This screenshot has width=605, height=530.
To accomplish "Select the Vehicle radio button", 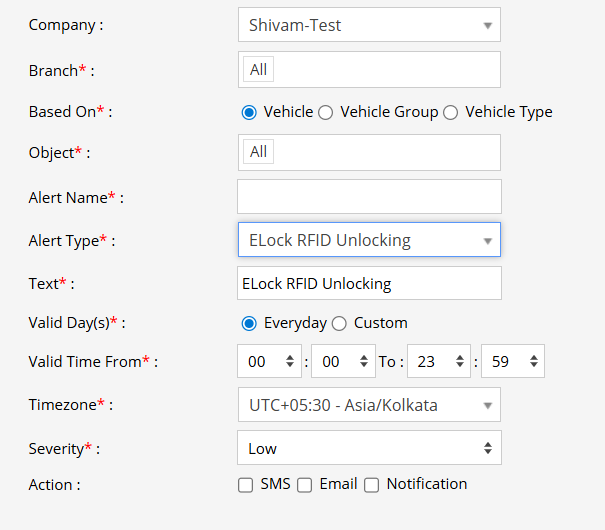I will tap(249, 112).
